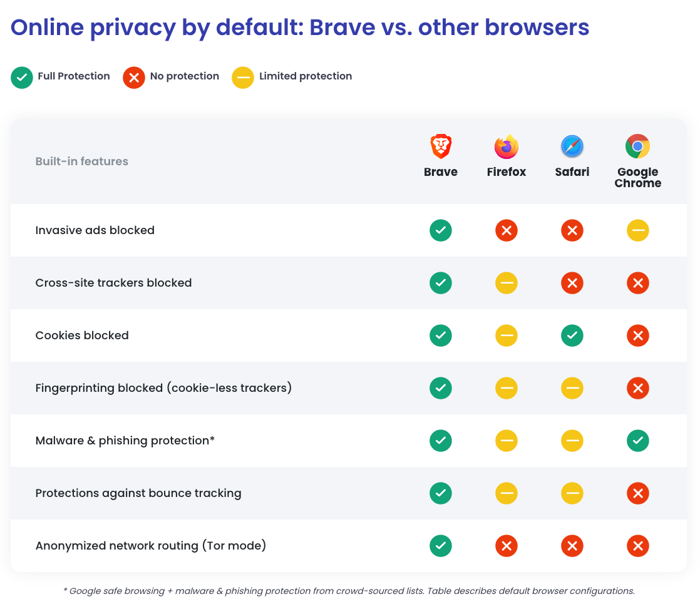Screen dimensions: 700x599
Task: Click the Invasive ads blocked row label
Action: (x=95, y=230)
